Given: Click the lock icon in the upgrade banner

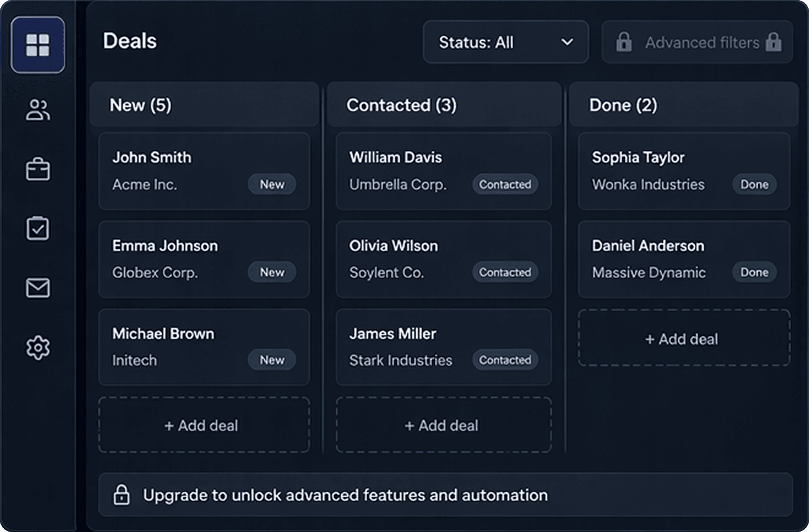Looking at the screenshot, I should (121, 495).
